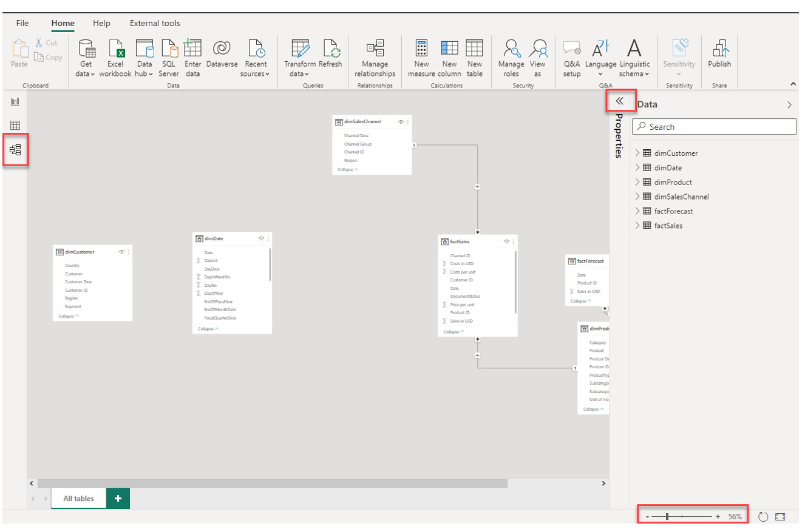Open Manage roles
The height and width of the screenshot is (532, 802).
(x=511, y=59)
